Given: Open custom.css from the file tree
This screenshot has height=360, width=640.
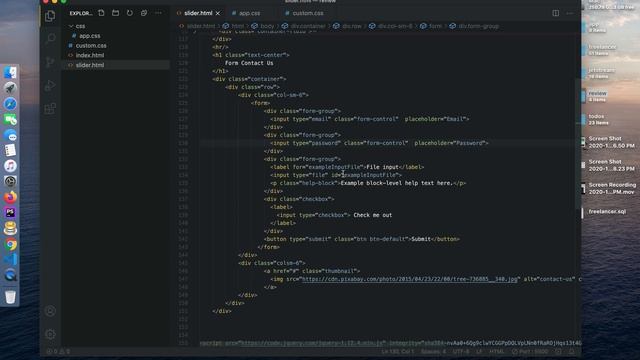Looking at the screenshot, I should 116,46.
